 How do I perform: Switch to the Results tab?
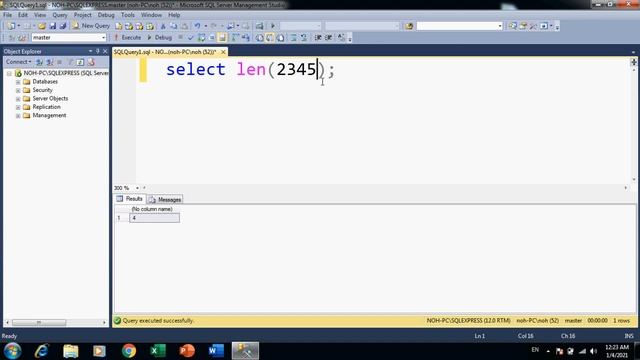(130, 199)
